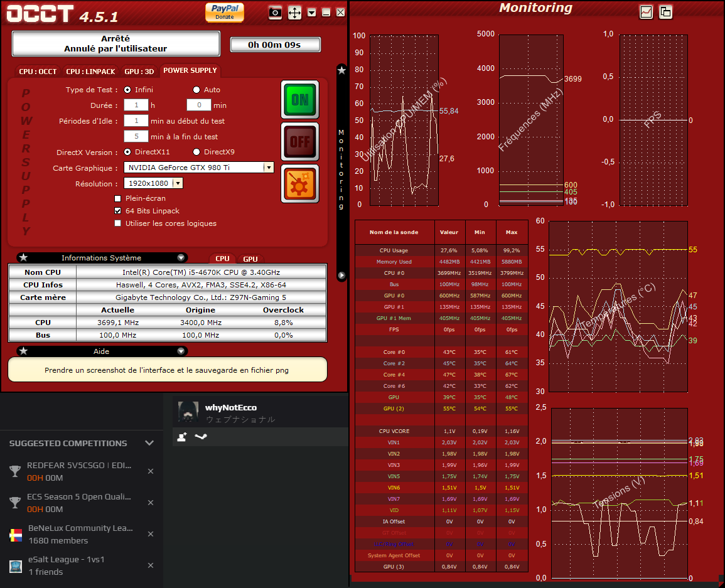Screen dimensions: 725x588
Task: Switch to the CPU : LINPACK tab
Action: pyautogui.click(x=90, y=72)
